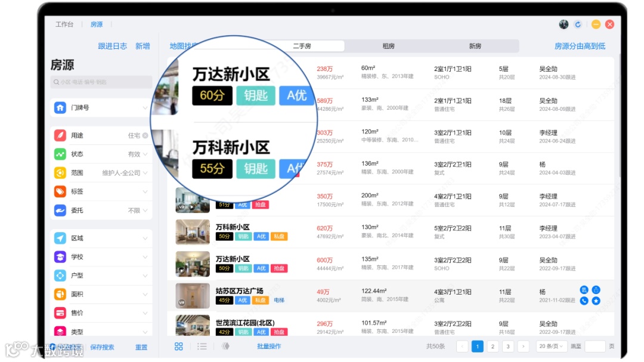Expand the 户型 filter chevron
644x362 pixels.
145,276
